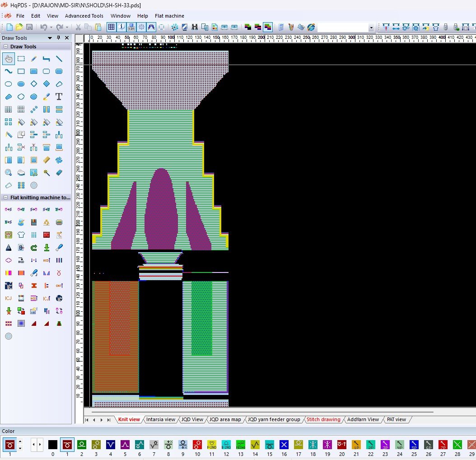Click the Save icon in the toolbar
The image size is (476, 460).
point(29,28)
